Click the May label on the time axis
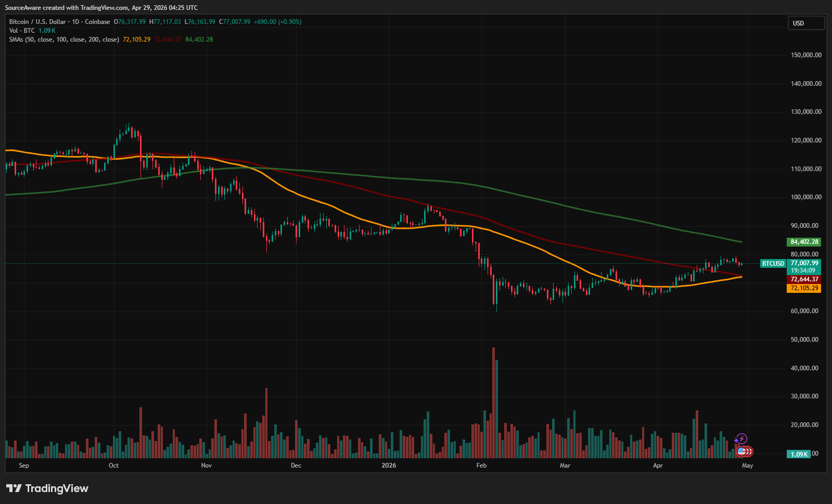Image resolution: width=832 pixels, height=504 pixels. 748,466
